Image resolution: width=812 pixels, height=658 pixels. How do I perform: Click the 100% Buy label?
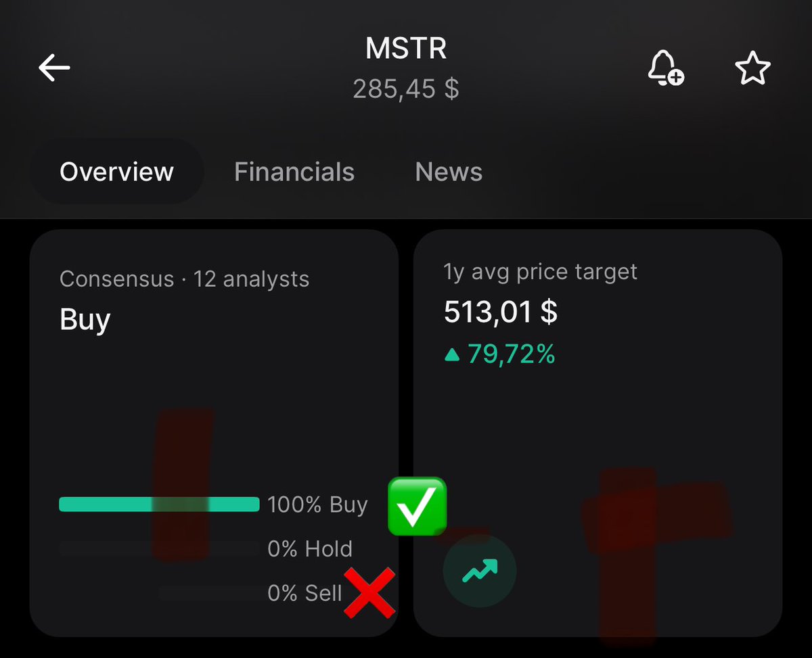click(x=318, y=504)
